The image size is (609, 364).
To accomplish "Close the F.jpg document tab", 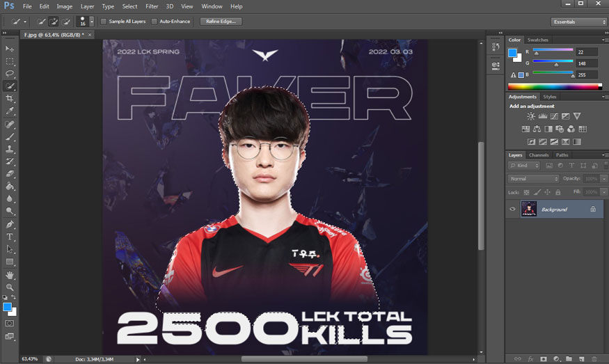I will [x=90, y=35].
